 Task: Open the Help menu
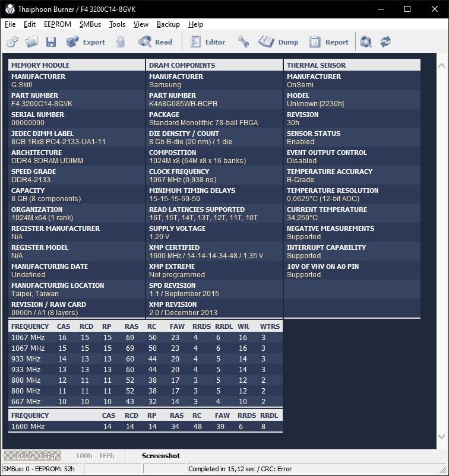click(x=195, y=24)
